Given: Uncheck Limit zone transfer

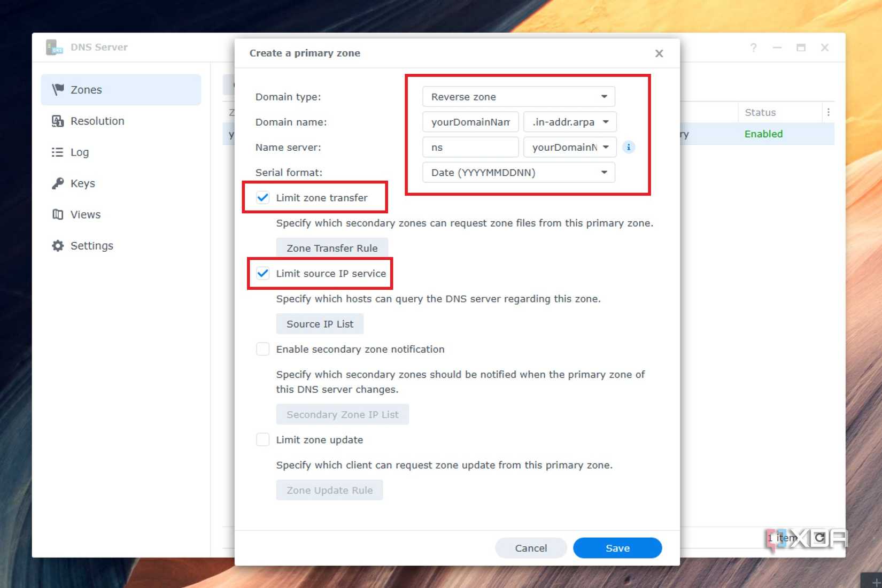Looking at the screenshot, I should click(x=262, y=197).
